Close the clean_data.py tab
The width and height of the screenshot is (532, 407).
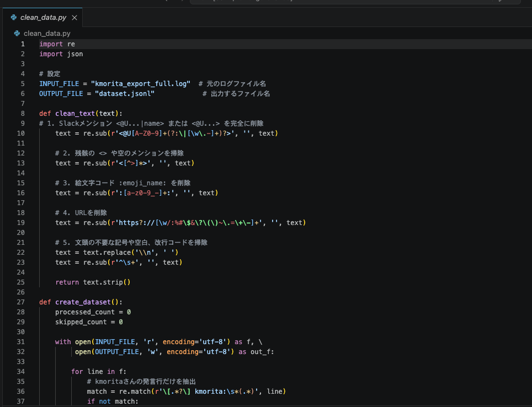pyautogui.click(x=75, y=18)
